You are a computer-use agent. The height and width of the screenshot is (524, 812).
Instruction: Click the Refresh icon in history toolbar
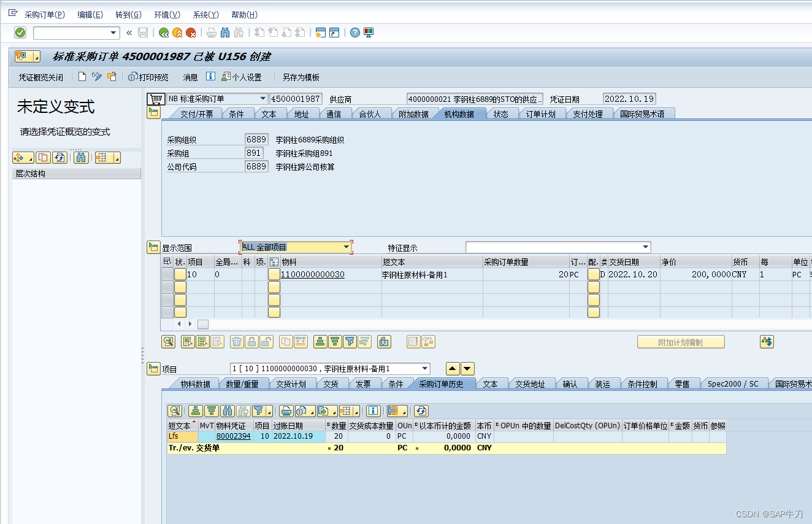pos(421,411)
